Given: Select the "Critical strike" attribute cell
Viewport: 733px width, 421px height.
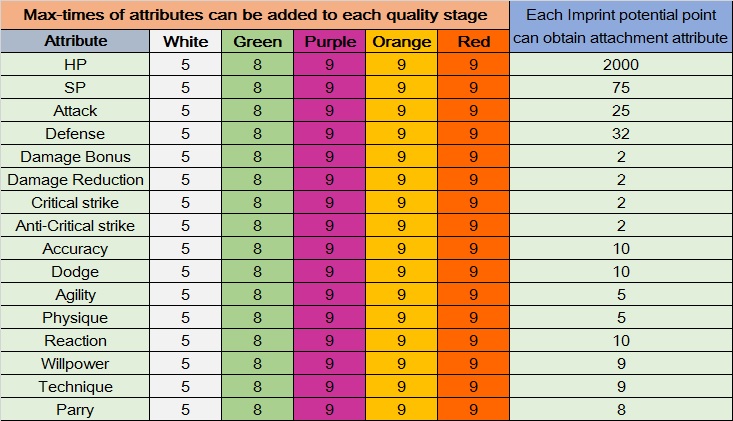Looking at the screenshot, I should (75, 203).
